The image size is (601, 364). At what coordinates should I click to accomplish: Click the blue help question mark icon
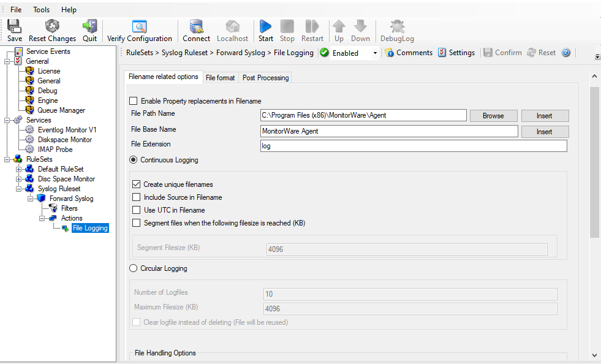pos(565,53)
